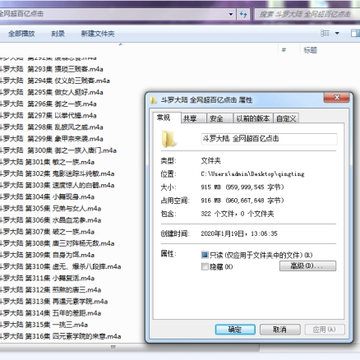Select file 第312集 in the list

point(50,290)
